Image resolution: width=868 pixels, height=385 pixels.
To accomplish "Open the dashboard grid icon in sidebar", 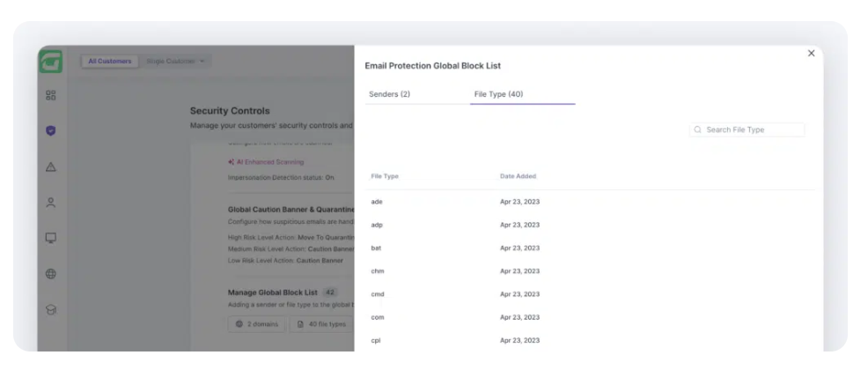I will point(51,95).
